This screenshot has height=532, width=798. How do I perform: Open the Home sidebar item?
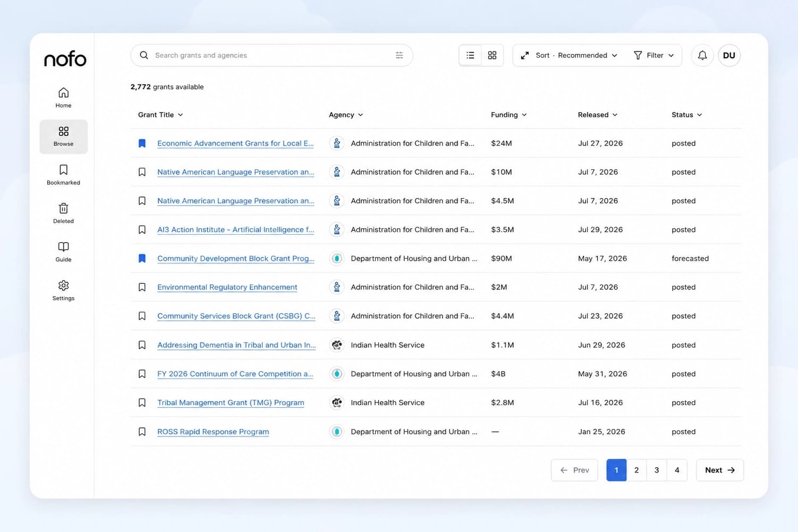pyautogui.click(x=63, y=98)
